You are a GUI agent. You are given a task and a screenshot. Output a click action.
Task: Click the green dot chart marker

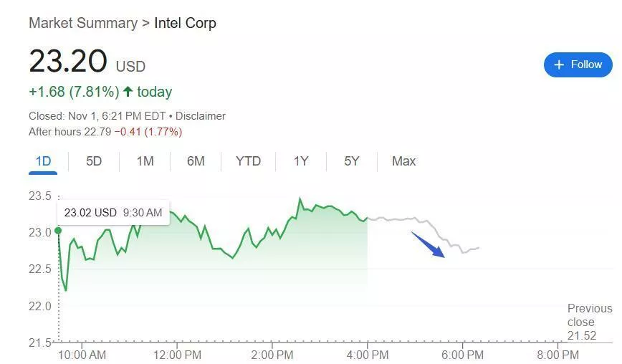[x=58, y=231]
